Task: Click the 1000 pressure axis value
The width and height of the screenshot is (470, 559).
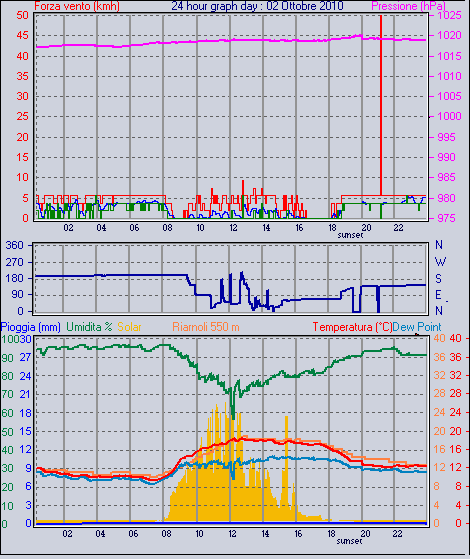Action: pyautogui.click(x=449, y=116)
